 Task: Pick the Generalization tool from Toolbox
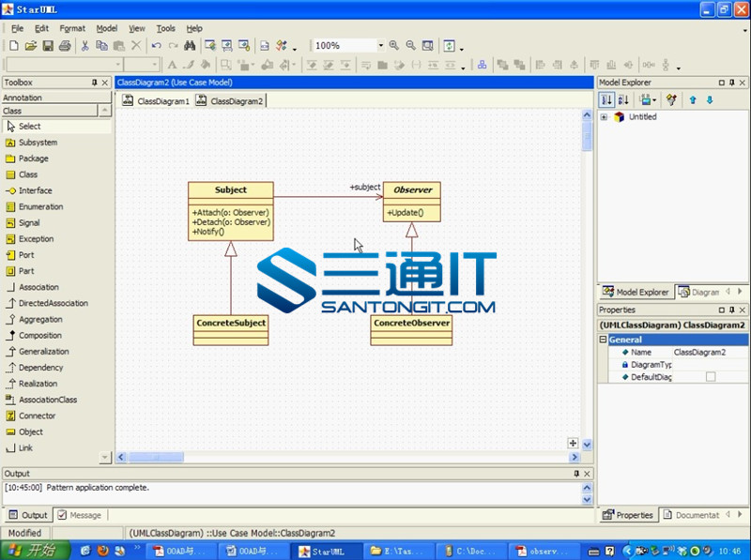click(x=43, y=352)
